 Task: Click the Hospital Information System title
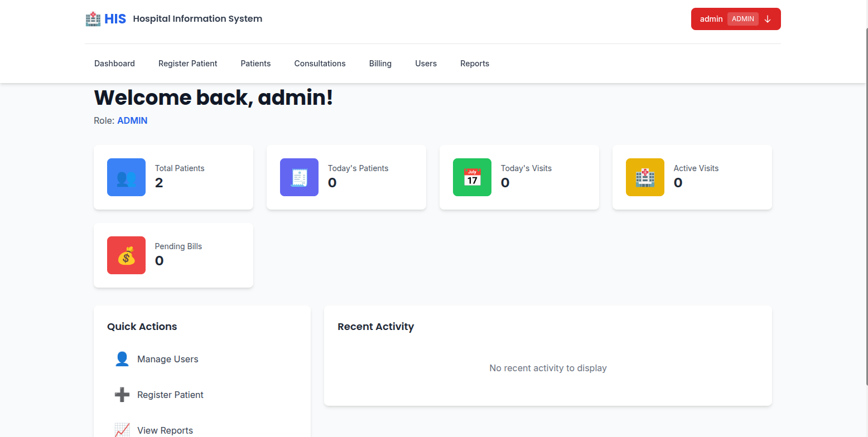click(x=197, y=18)
